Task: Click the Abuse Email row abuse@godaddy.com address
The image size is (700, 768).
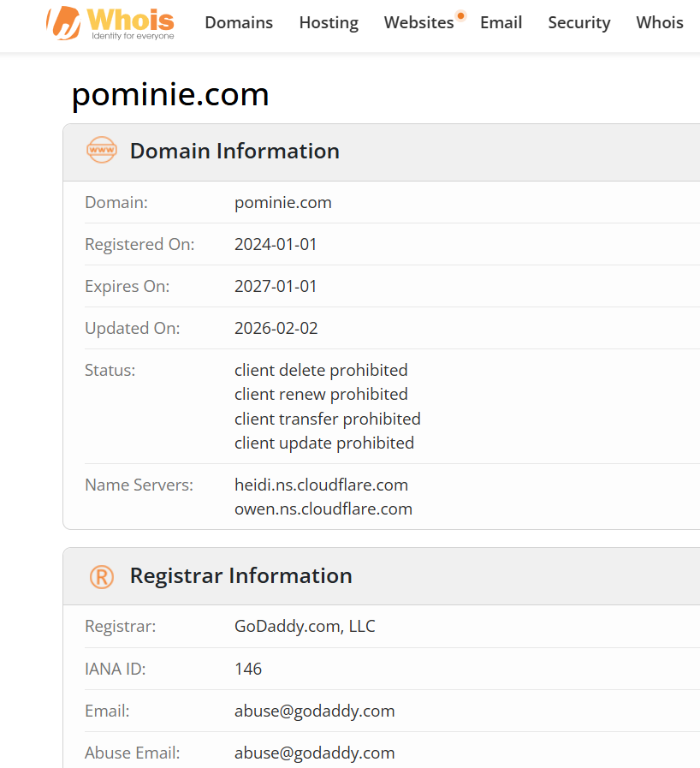Action: [x=315, y=753]
